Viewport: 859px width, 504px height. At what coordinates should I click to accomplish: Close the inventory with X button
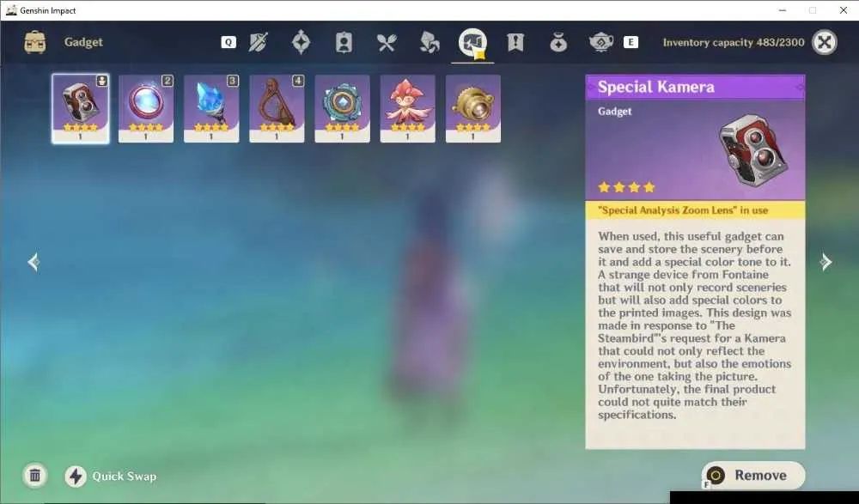pos(825,42)
